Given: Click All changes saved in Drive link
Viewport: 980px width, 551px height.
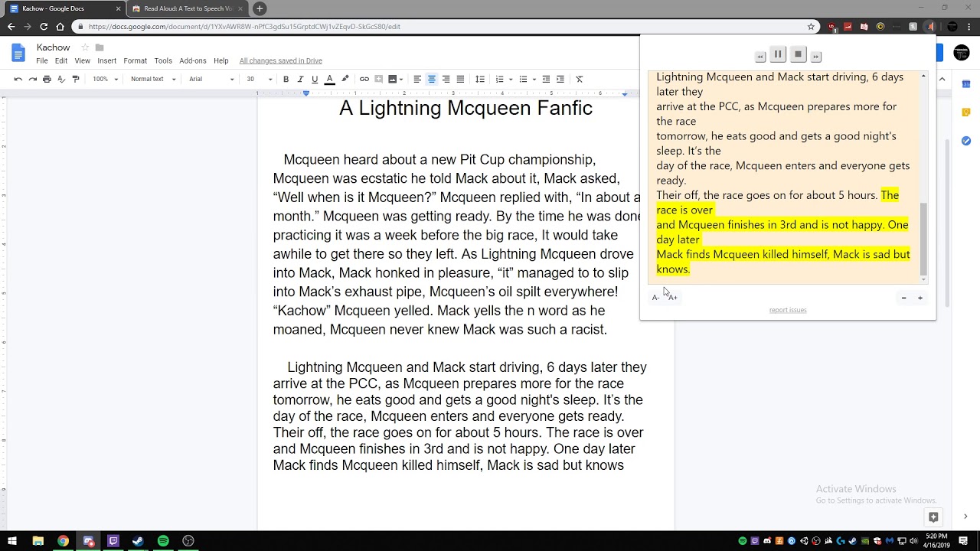Looking at the screenshot, I should tap(280, 60).
